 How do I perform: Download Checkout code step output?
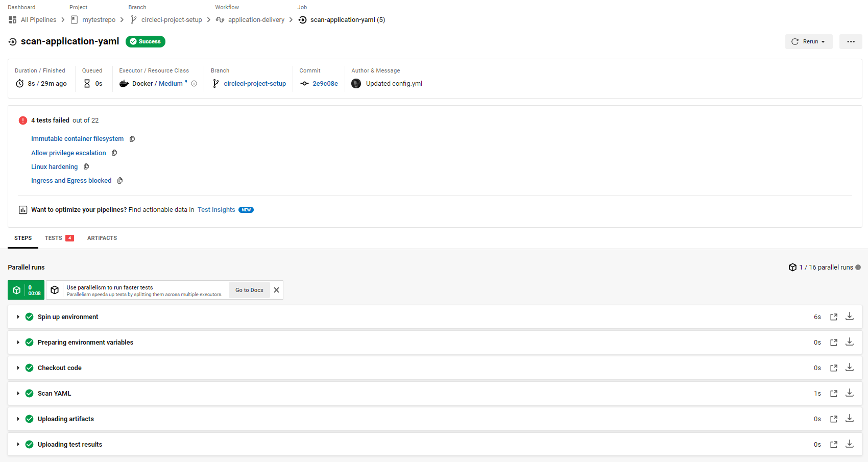850,368
